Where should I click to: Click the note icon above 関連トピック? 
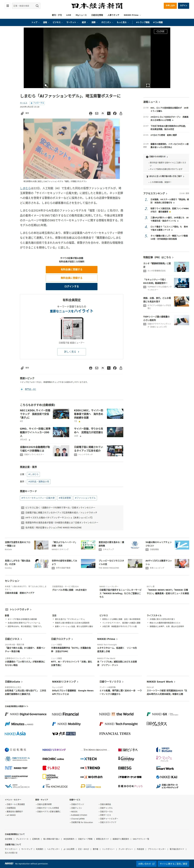(103, 368)
